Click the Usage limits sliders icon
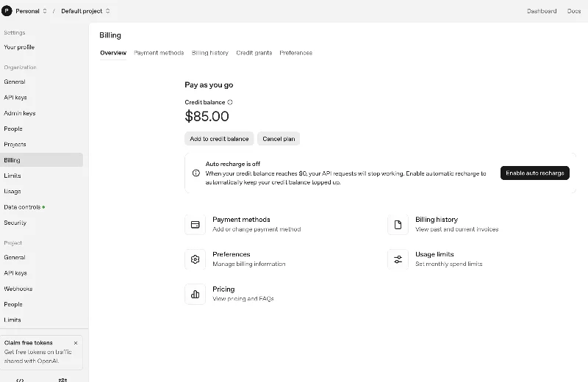 [x=398, y=259]
